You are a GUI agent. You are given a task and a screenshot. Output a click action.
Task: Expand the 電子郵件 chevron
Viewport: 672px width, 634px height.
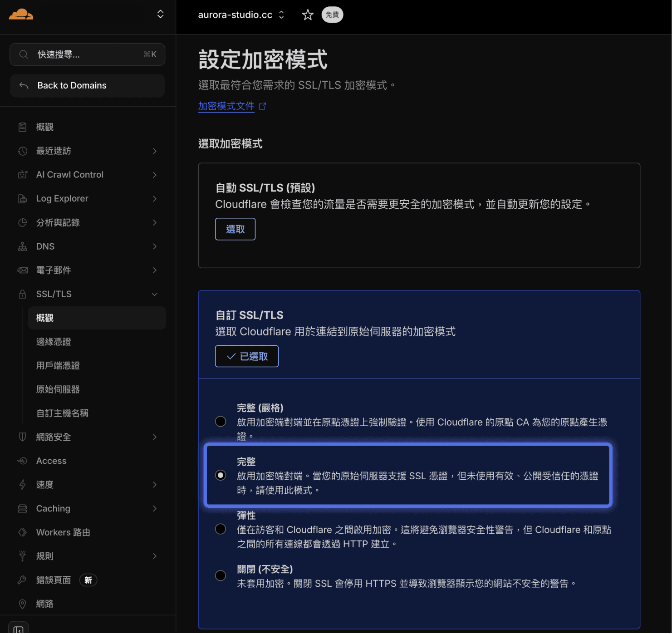tap(155, 270)
